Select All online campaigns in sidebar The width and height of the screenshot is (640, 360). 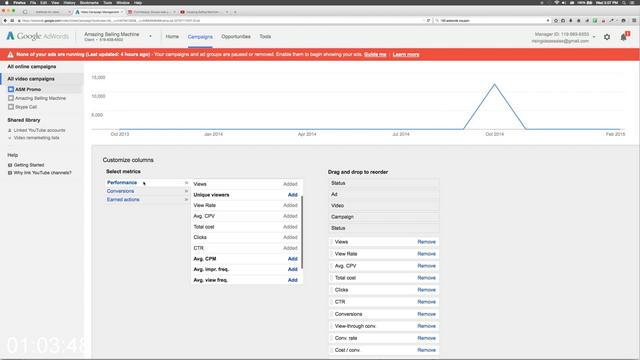[31, 67]
